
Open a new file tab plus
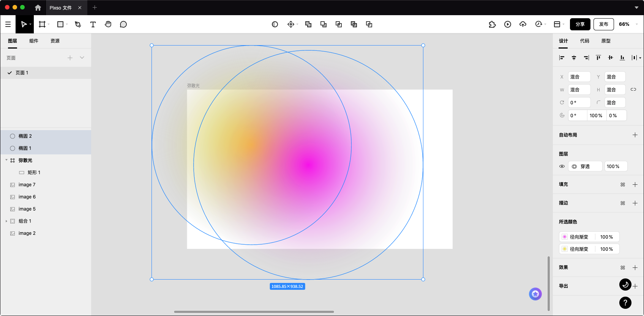(95, 8)
